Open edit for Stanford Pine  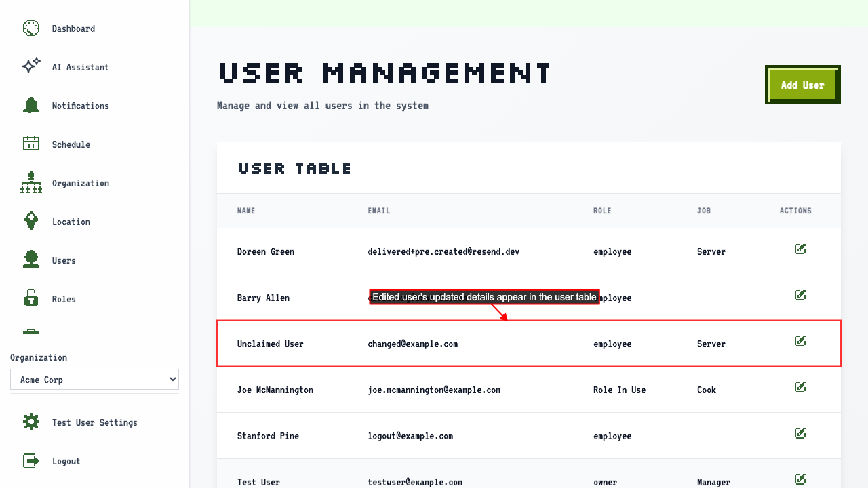click(801, 433)
